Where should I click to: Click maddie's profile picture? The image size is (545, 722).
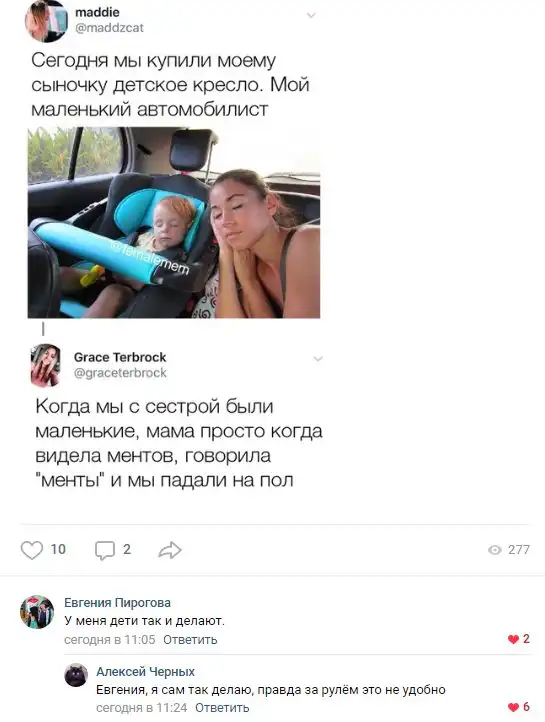46,21
